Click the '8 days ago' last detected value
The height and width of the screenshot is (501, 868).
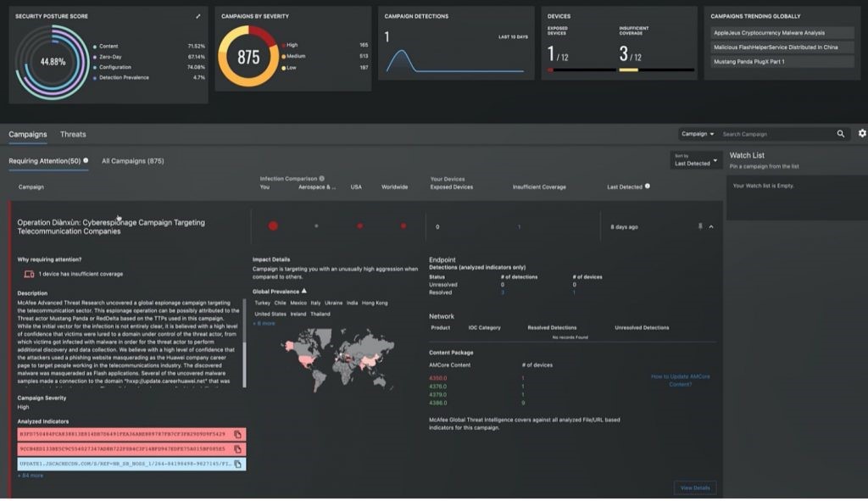624,227
